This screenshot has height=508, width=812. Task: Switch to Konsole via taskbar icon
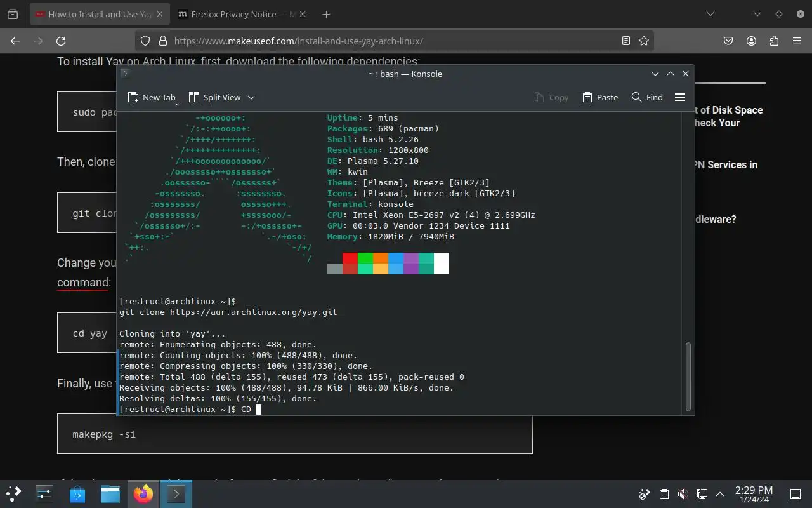pos(176,493)
